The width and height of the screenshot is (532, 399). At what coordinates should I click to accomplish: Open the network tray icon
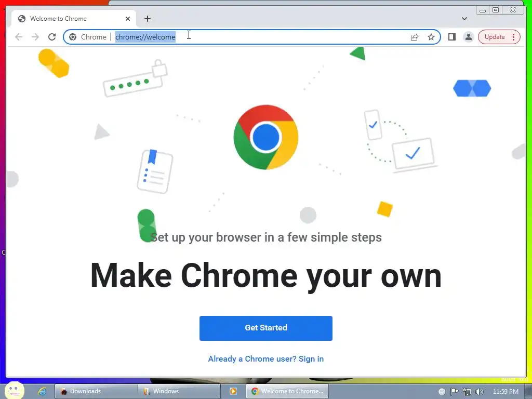pyautogui.click(x=467, y=392)
